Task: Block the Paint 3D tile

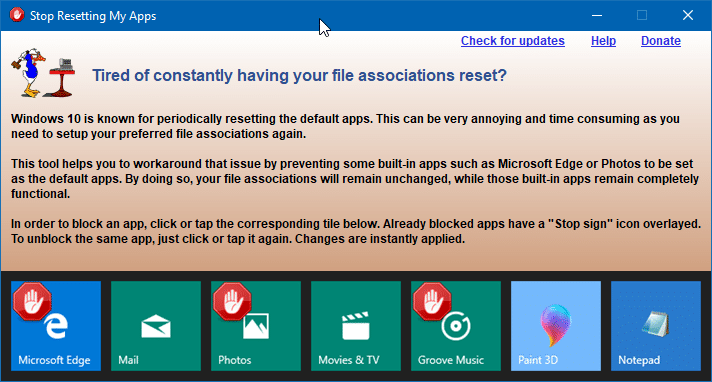Action: [556, 326]
